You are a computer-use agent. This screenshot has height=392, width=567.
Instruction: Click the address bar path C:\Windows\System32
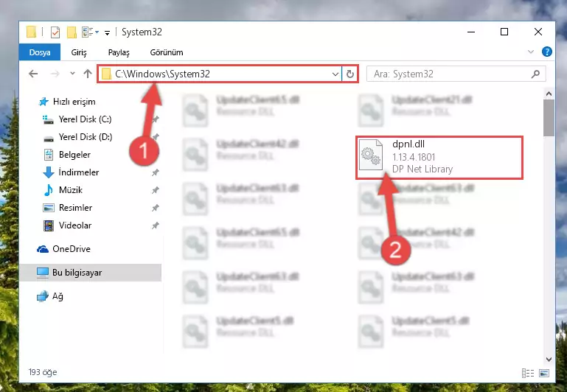[162, 74]
